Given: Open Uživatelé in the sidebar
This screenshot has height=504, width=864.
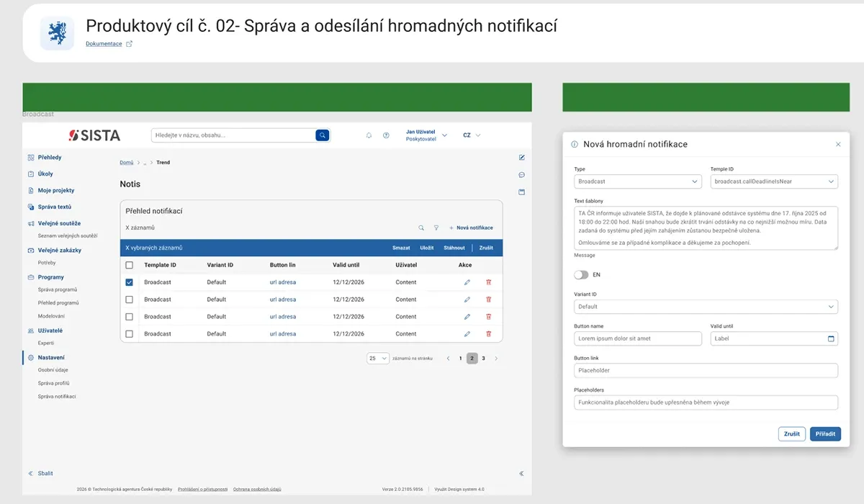Looking at the screenshot, I should [x=50, y=330].
